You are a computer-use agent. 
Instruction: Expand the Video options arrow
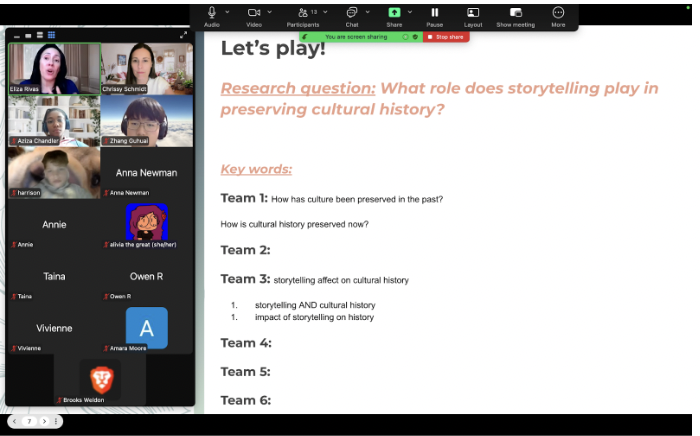tap(270, 12)
